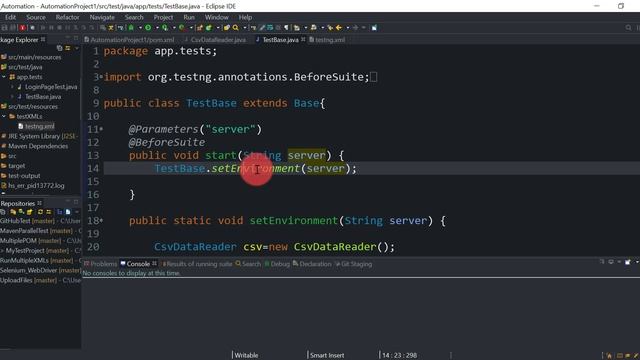Collapse setEnvironment method fold on line 18
640x360 pixels.
click(x=101, y=220)
